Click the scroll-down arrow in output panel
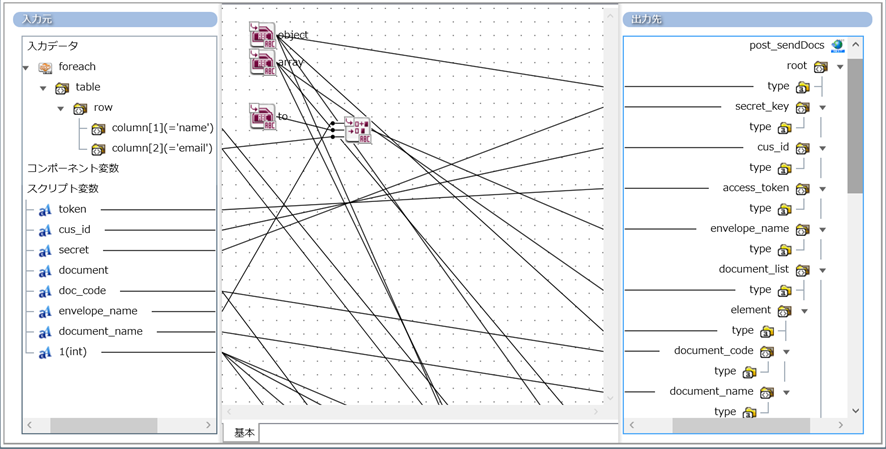This screenshot has height=449, width=886. tap(855, 411)
